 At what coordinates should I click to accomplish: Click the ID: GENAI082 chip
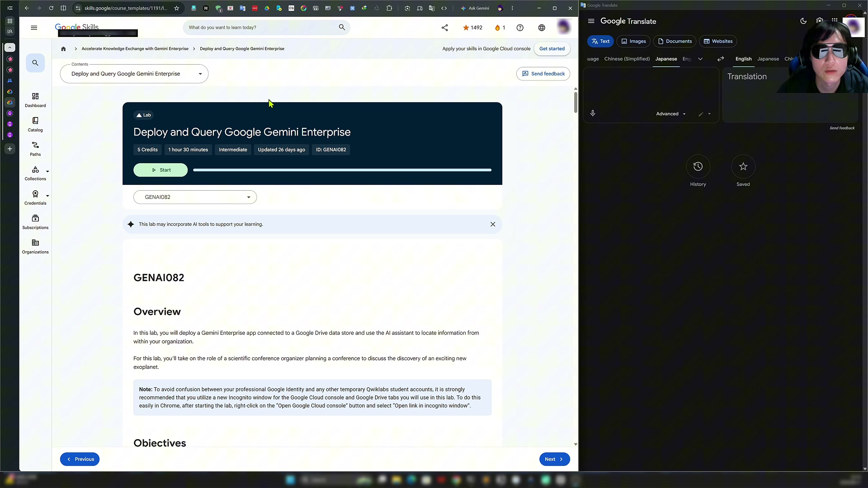[331, 150]
